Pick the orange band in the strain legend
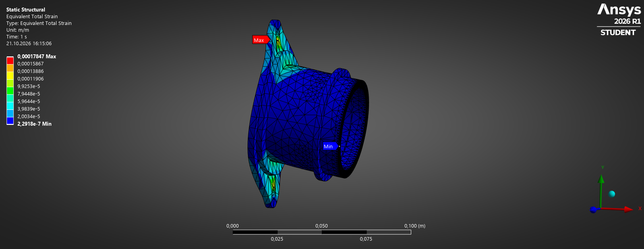The height and width of the screenshot is (249, 644). (10, 68)
